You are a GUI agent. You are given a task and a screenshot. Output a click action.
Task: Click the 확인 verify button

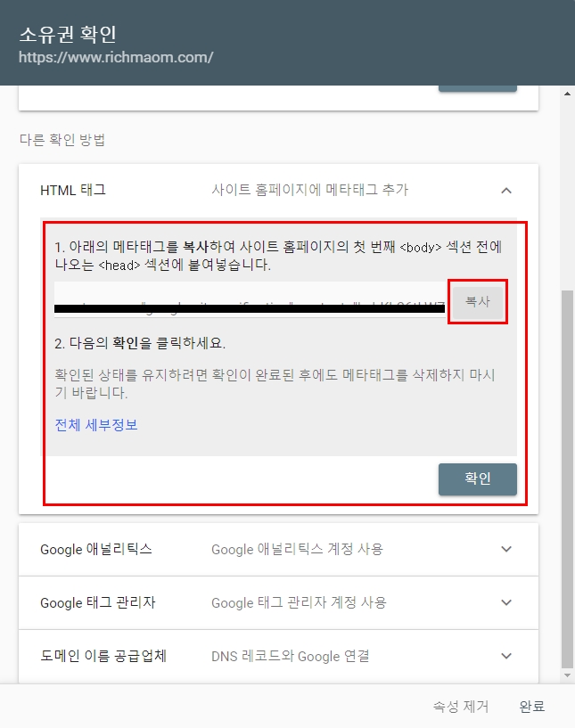478,479
